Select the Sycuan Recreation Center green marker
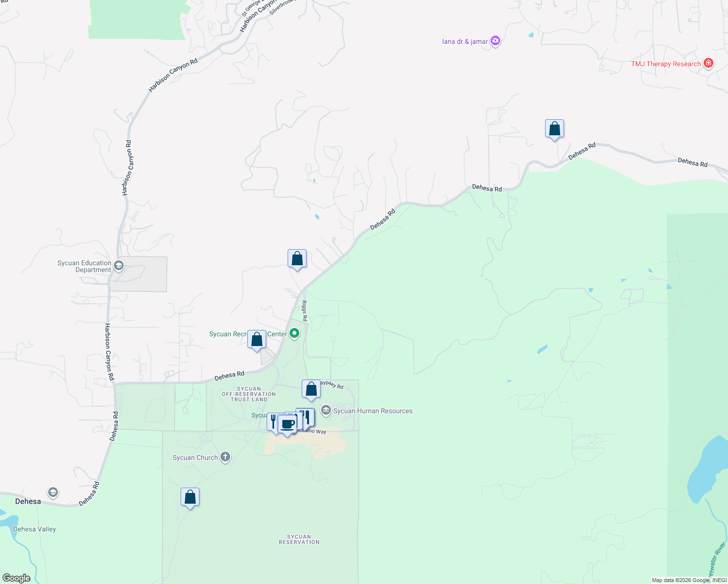The height and width of the screenshot is (584, 728). click(x=294, y=333)
